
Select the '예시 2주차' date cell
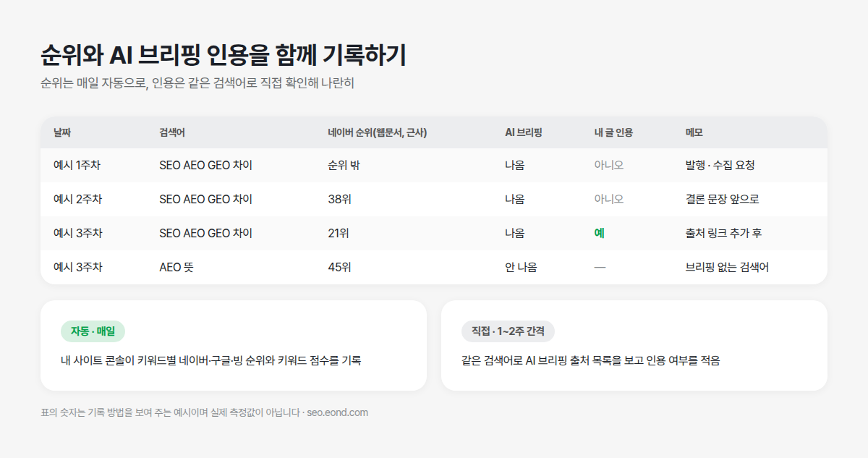[77, 199]
